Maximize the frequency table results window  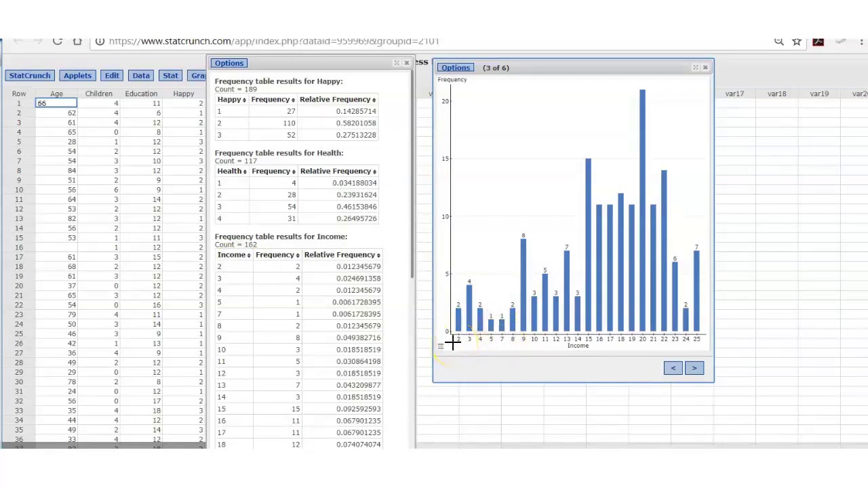397,63
